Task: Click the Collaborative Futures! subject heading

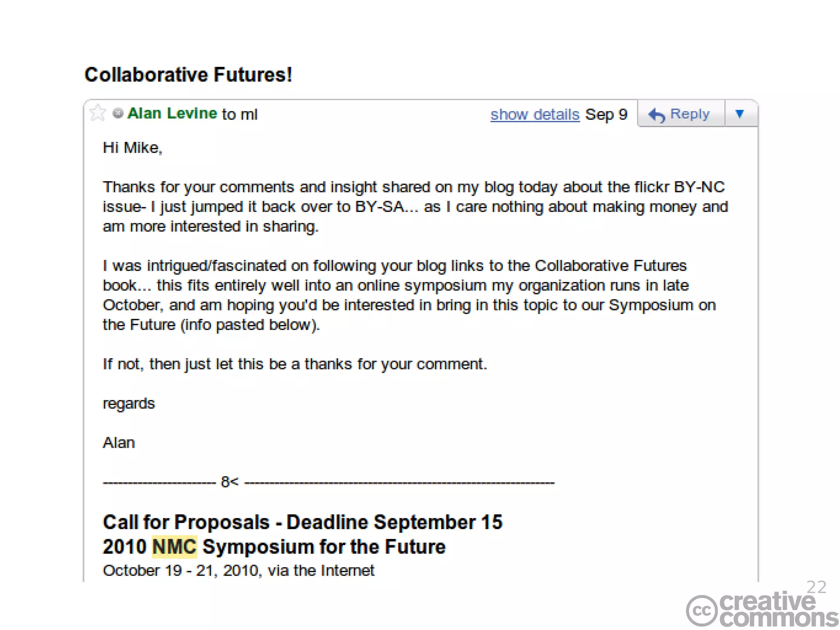Action: pyautogui.click(x=188, y=75)
